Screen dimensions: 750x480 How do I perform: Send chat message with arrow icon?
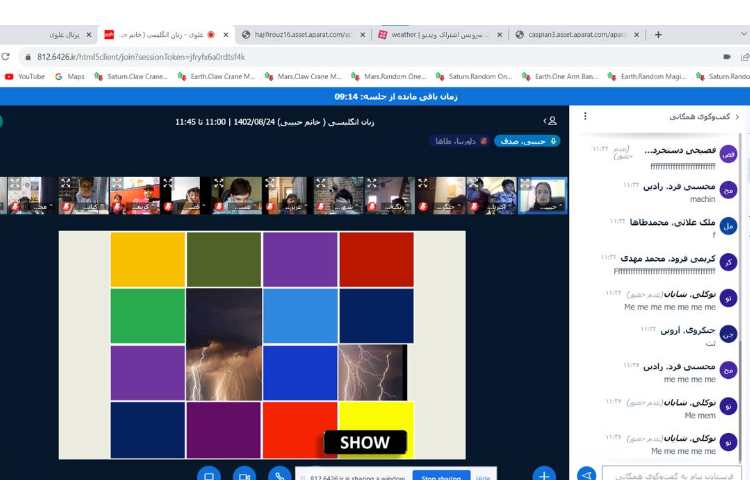pos(587,474)
